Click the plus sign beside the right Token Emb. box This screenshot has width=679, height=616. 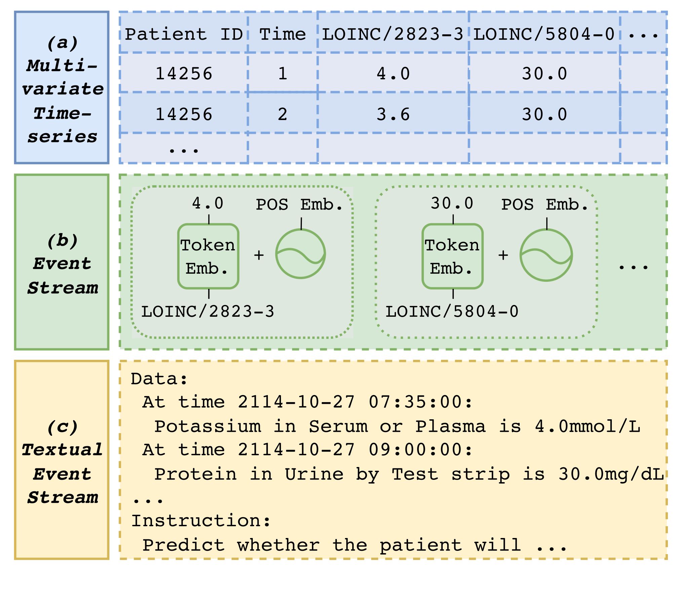pos(503,255)
